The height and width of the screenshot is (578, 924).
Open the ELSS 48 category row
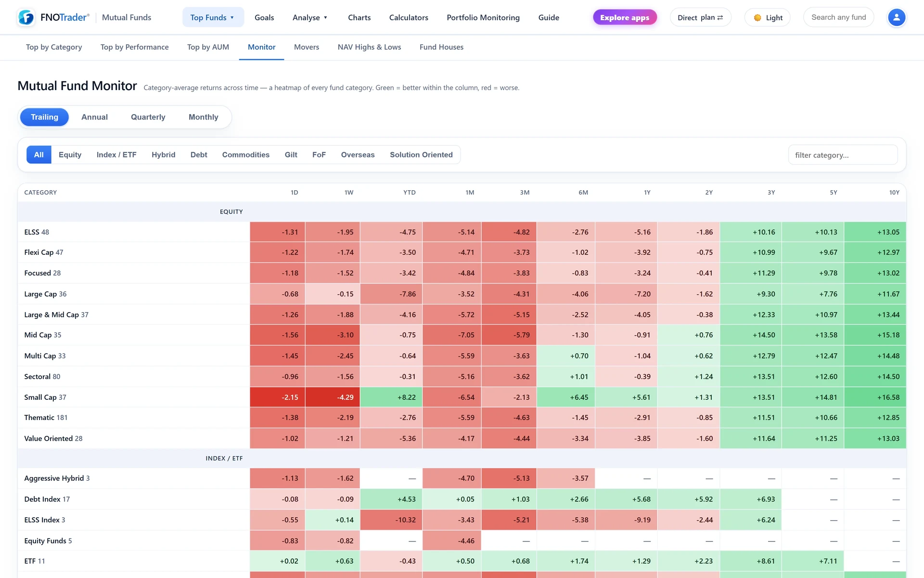click(462, 232)
